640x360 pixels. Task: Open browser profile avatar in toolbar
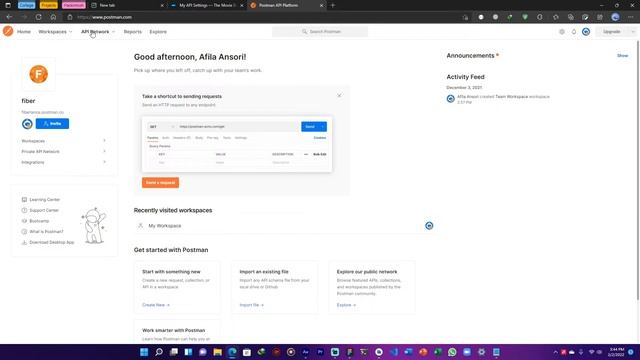[615, 17]
